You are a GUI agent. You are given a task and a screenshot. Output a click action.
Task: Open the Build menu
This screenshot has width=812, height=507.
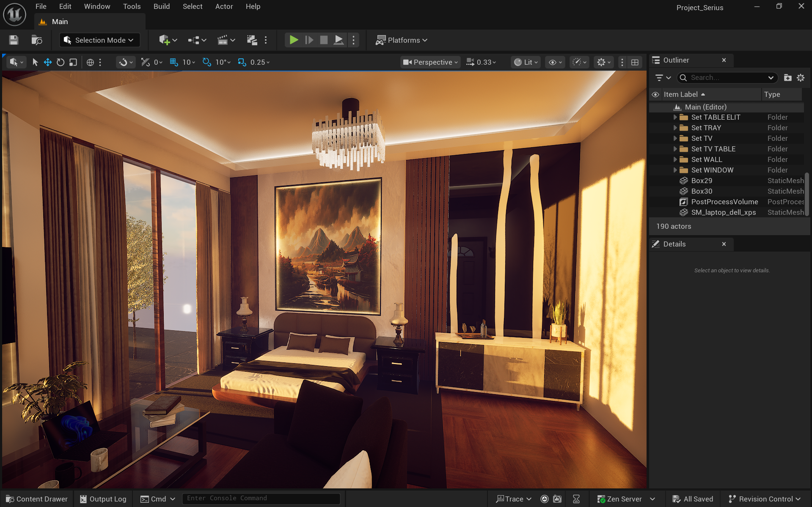tap(161, 6)
